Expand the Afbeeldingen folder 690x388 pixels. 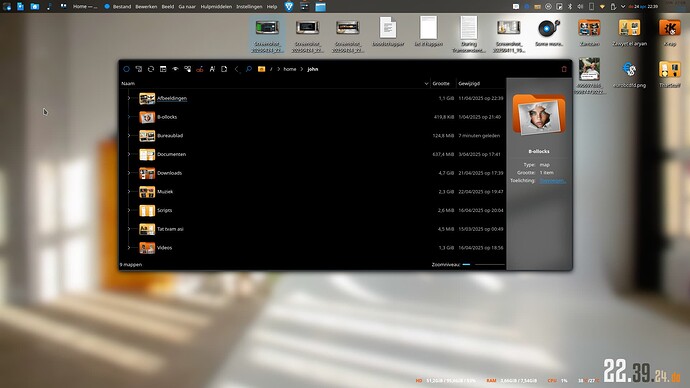(x=128, y=99)
